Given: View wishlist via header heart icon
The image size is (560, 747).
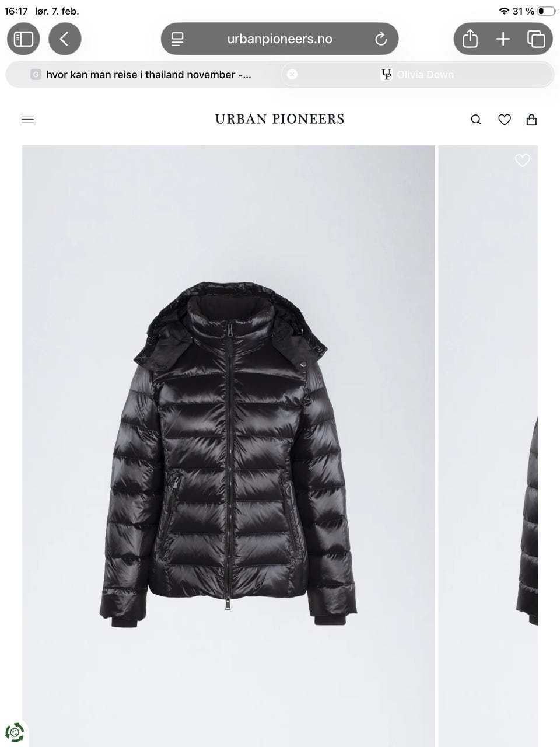Looking at the screenshot, I should [505, 120].
